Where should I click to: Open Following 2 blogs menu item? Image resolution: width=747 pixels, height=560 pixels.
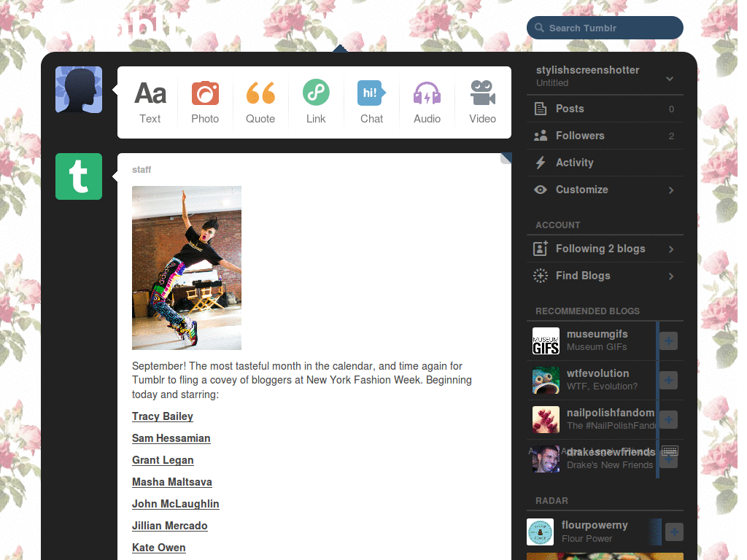605,249
